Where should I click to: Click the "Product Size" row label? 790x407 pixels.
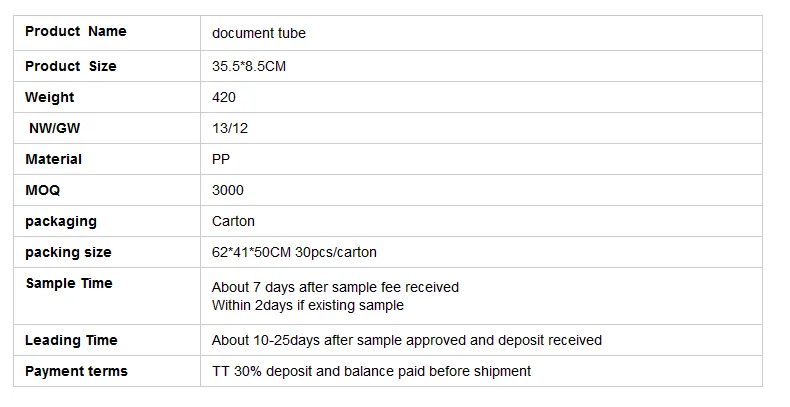click(71, 66)
